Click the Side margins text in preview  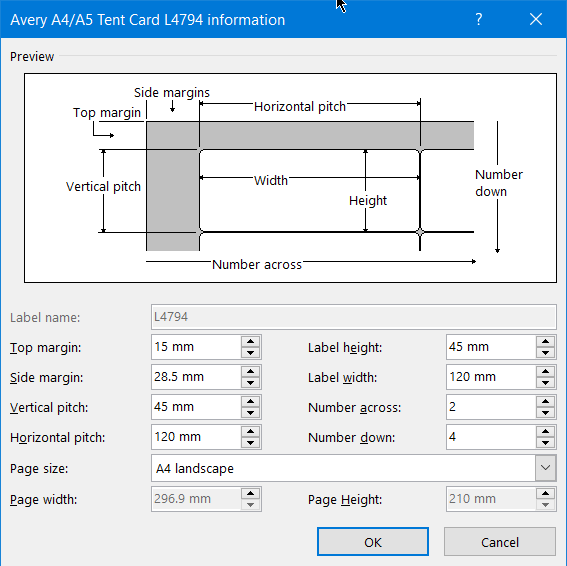172,93
